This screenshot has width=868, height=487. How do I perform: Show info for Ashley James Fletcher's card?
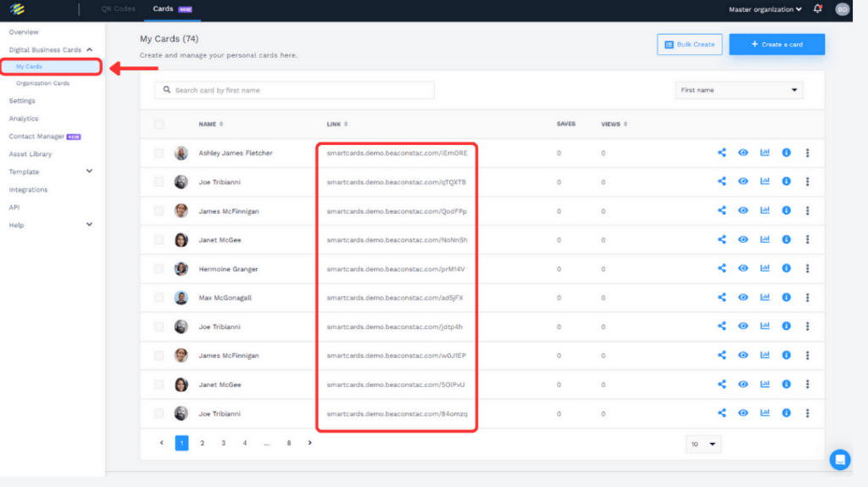pyautogui.click(x=786, y=153)
